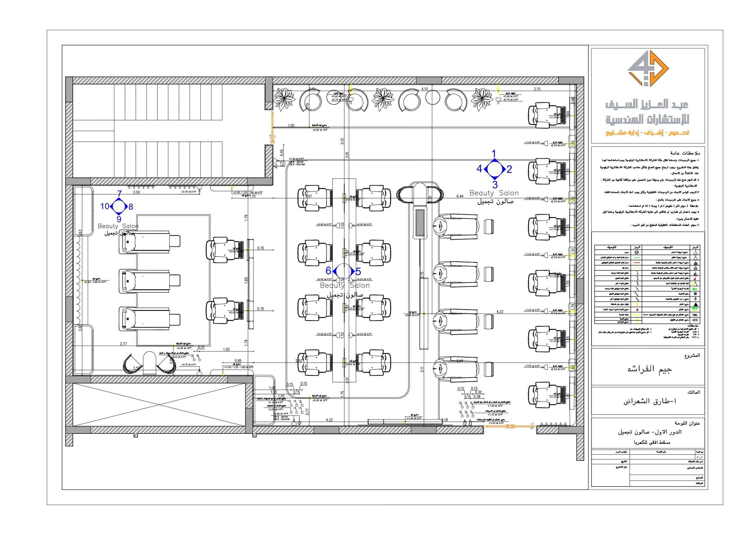
Task: Click the 0.85 dimension text
Action: pos(238,361)
